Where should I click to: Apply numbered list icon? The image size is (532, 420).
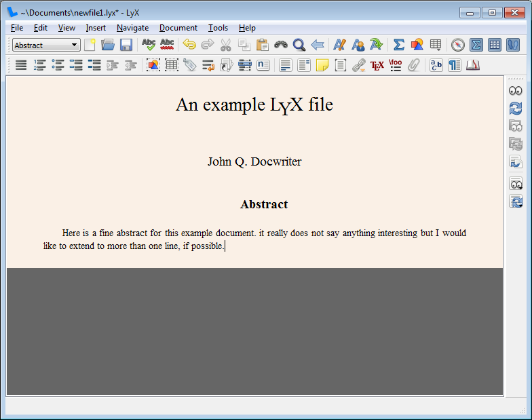[39, 65]
